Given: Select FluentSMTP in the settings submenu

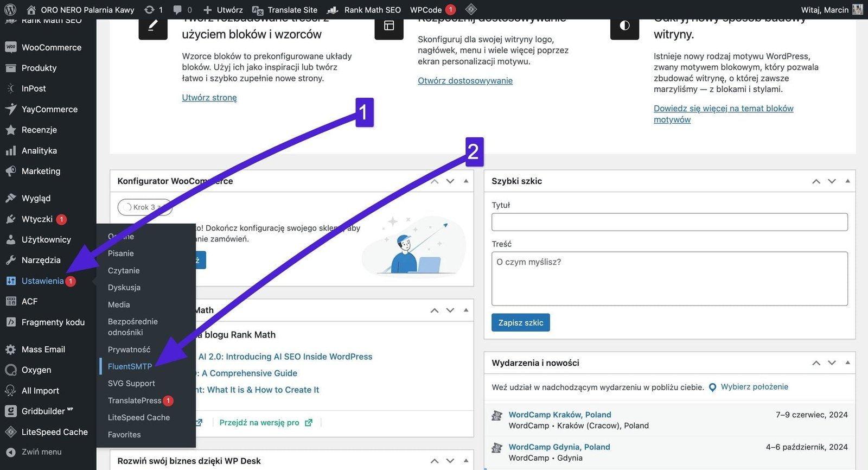Looking at the screenshot, I should click(x=130, y=367).
